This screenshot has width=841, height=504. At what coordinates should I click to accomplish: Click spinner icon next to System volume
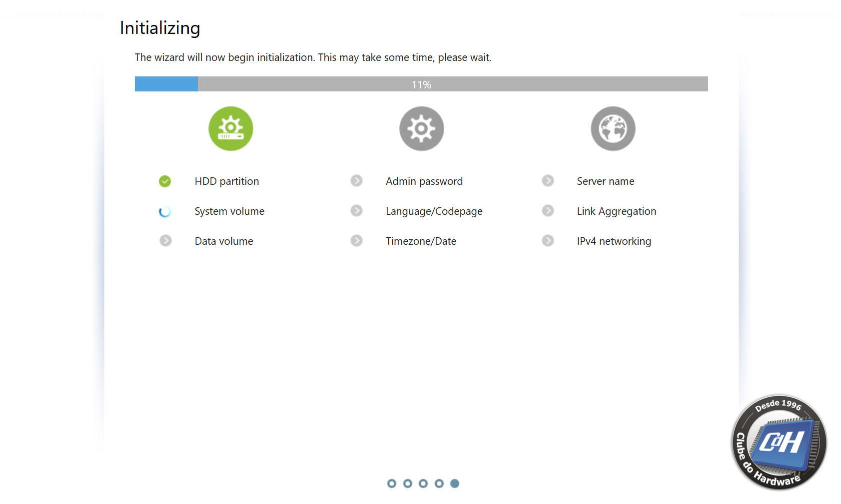[x=165, y=211]
